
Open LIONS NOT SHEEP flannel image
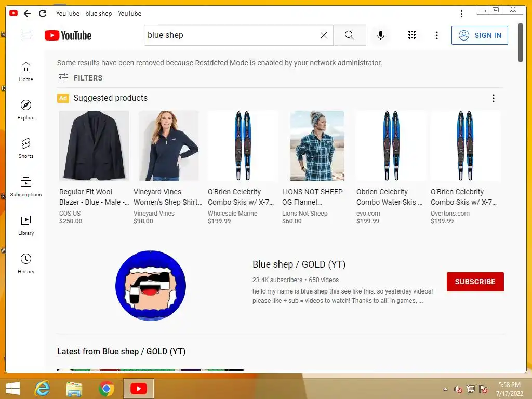click(317, 145)
